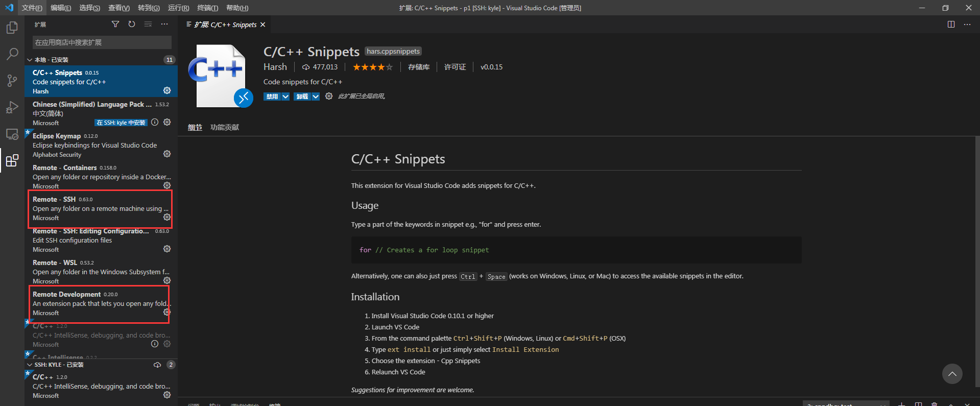980x406 pixels.
Task: Switch to the 细节 details tab
Action: [x=195, y=127]
